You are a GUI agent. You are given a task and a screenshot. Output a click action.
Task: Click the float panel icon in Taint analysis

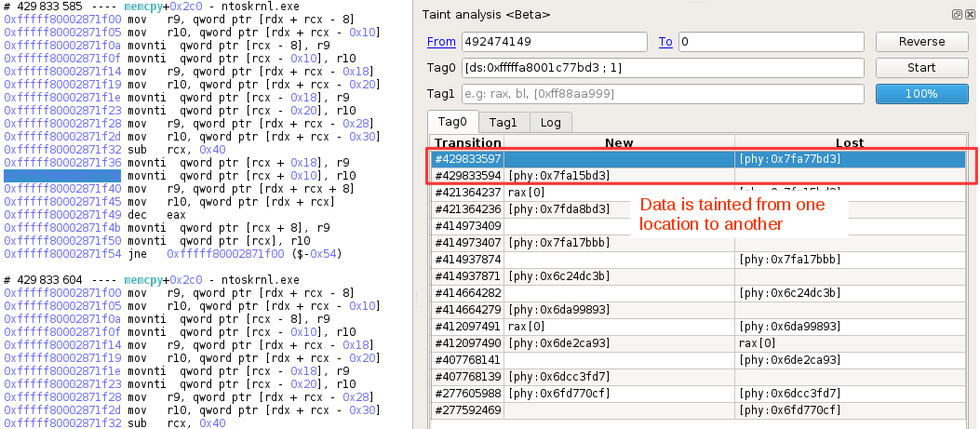point(957,15)
